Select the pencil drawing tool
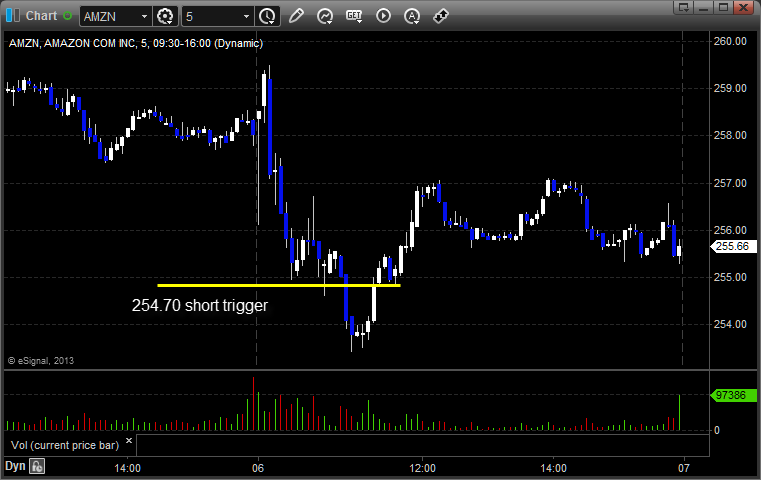 (x=296, y=16)
